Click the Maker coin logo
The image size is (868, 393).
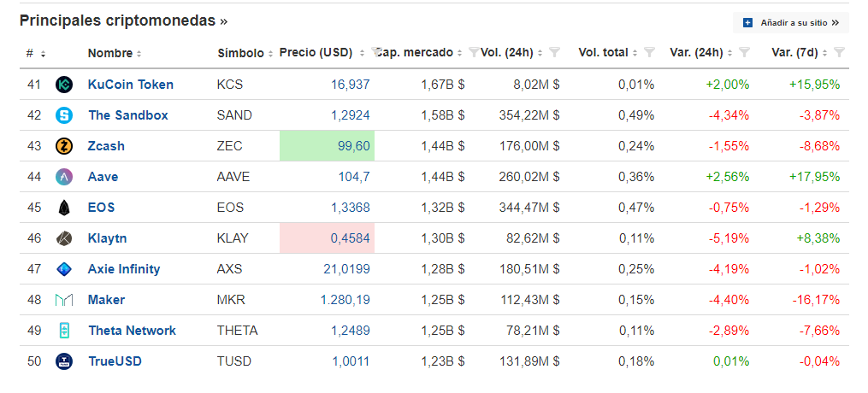click(x=64, y=300)
